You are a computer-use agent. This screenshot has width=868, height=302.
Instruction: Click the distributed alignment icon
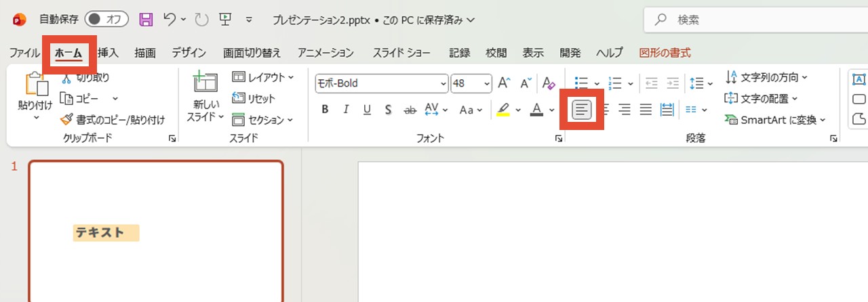(667, 109)
